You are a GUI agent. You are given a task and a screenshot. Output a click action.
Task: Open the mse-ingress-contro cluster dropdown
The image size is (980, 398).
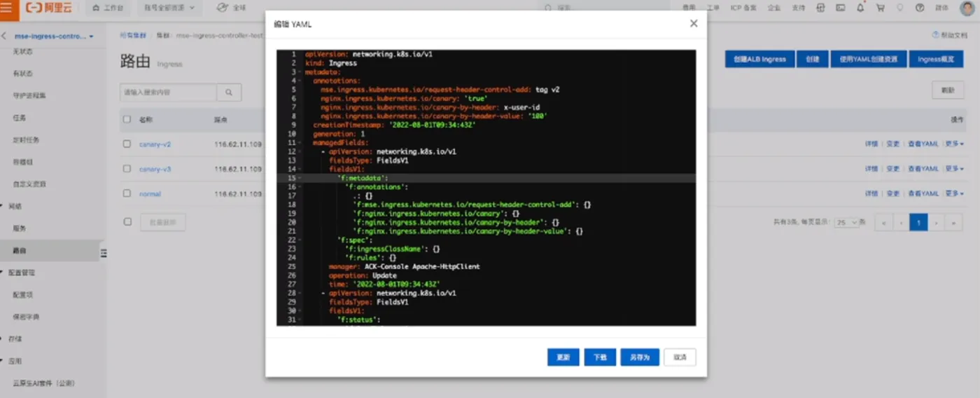click(x=55, y=36)
